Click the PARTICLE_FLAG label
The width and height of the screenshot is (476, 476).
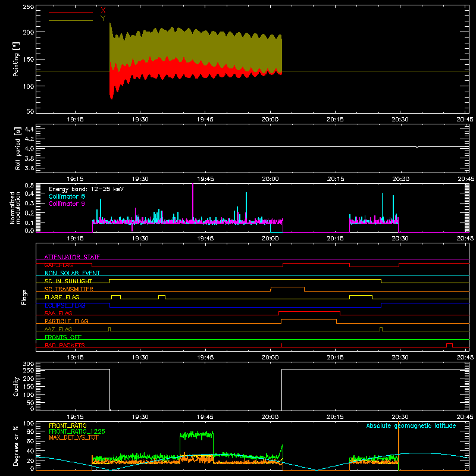pyautogui.click(x=67, y=321)
